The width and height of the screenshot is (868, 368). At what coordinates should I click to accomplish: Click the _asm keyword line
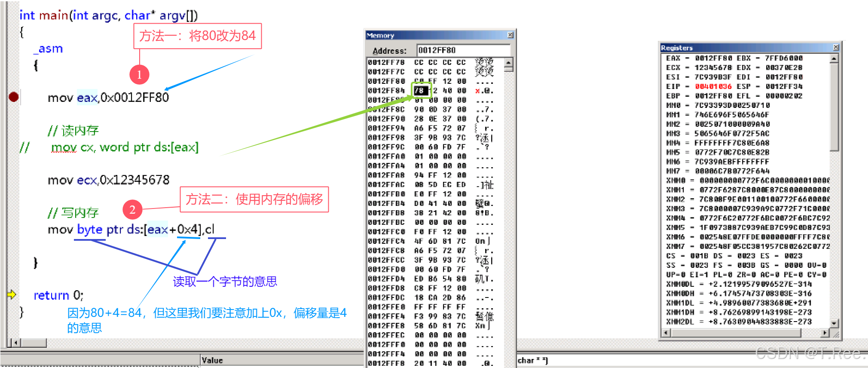[48, 49]
